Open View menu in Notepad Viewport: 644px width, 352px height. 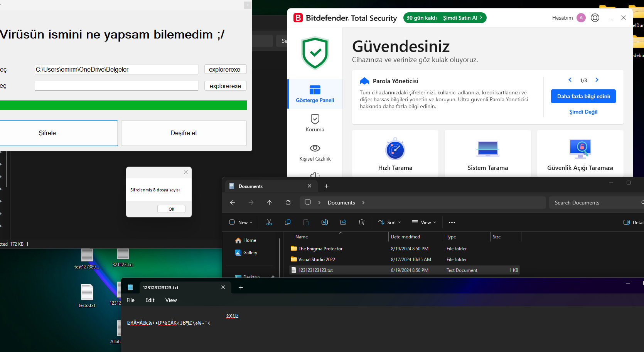171,300
